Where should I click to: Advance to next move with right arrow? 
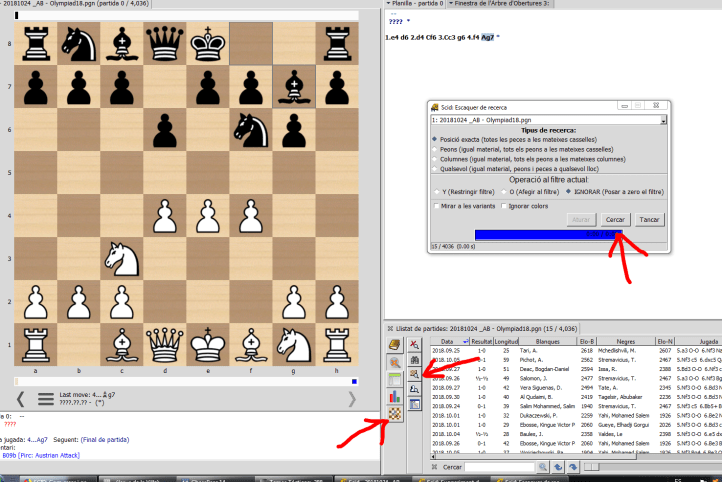click(x=350, y=399)
